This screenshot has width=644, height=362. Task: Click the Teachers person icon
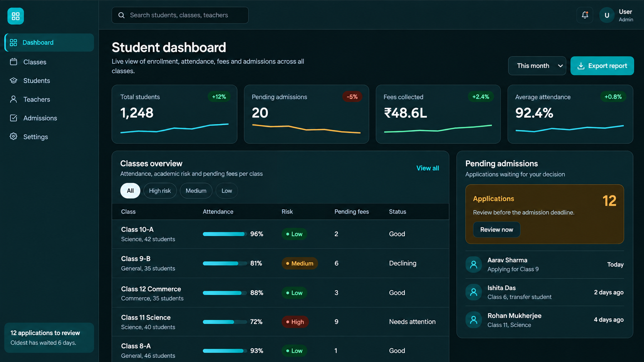point(13,99)
